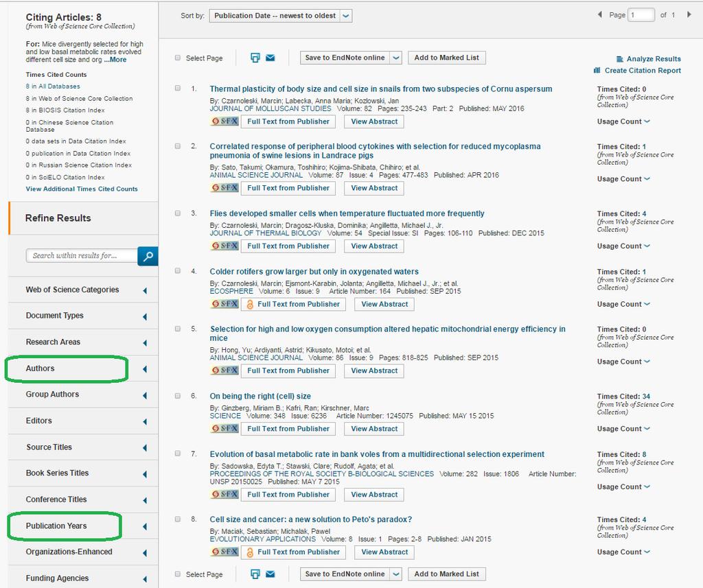
Task: Click the top print icon
Action: click(x=255, y=58)
